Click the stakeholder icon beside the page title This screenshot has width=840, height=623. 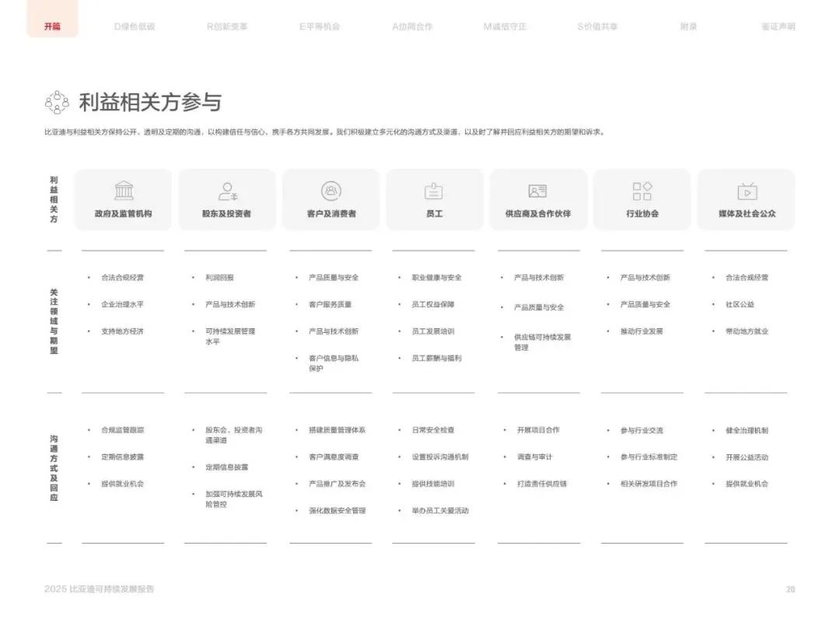click(x=57, y=103)
